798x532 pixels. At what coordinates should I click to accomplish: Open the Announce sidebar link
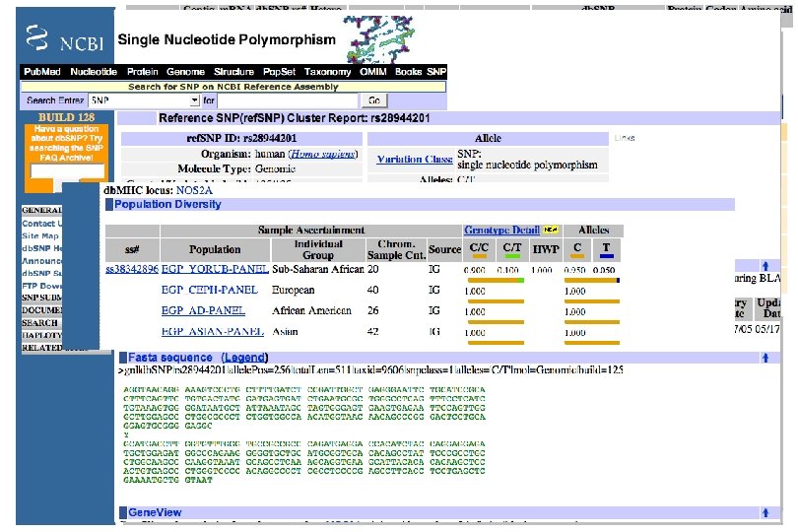click(x=41, y=261)
